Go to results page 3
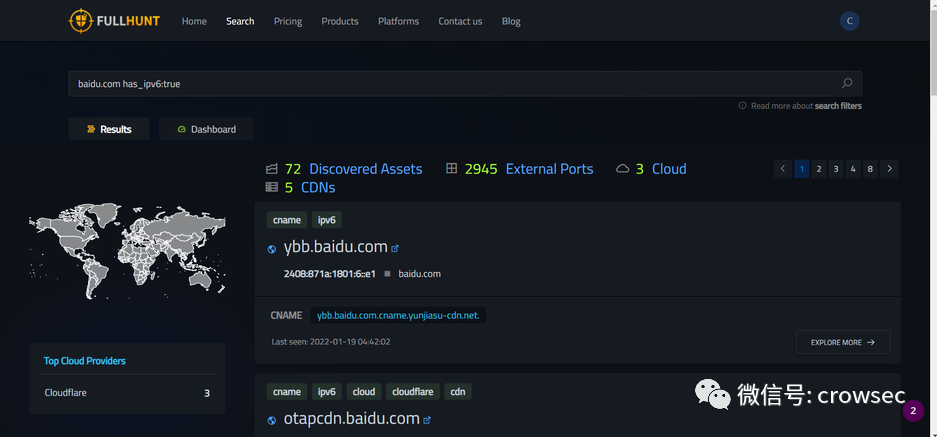This screenshot has height=437, width=937. pyautogui.click(x=836, y=169)
